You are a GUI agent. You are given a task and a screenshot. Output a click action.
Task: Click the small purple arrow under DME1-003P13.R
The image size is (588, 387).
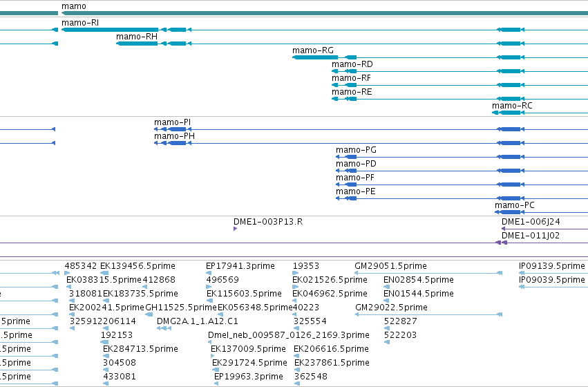point(235,229)
